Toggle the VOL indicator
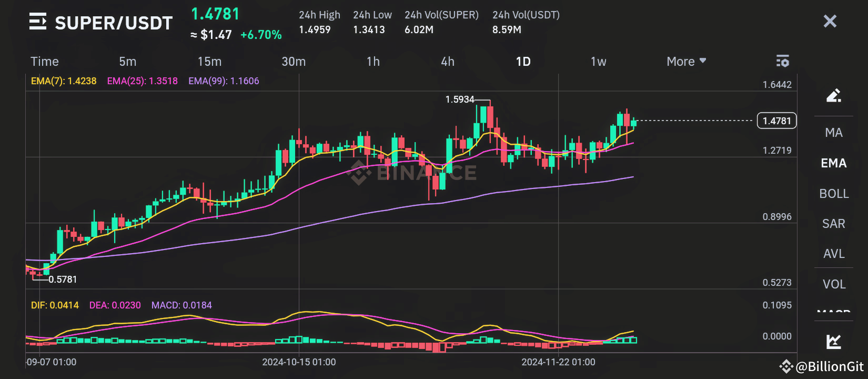Image resolution: width=868 pixels, height=379 pixels. click(x=833, y=284)
